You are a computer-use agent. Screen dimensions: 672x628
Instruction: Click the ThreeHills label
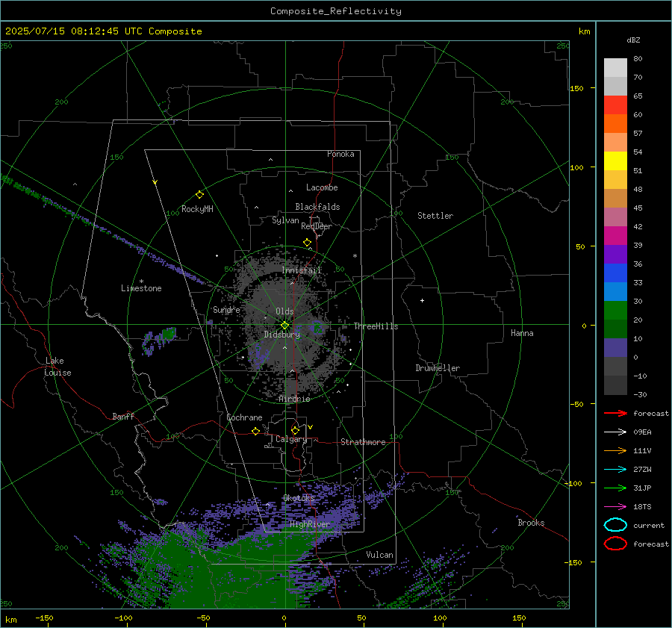(376, 326)
